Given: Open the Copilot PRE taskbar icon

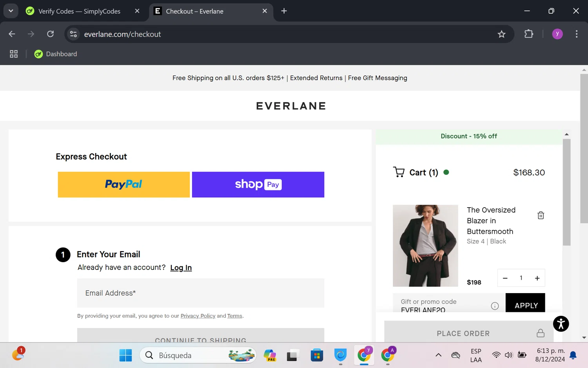Looking at the screenshot, I should click(270, 355).
